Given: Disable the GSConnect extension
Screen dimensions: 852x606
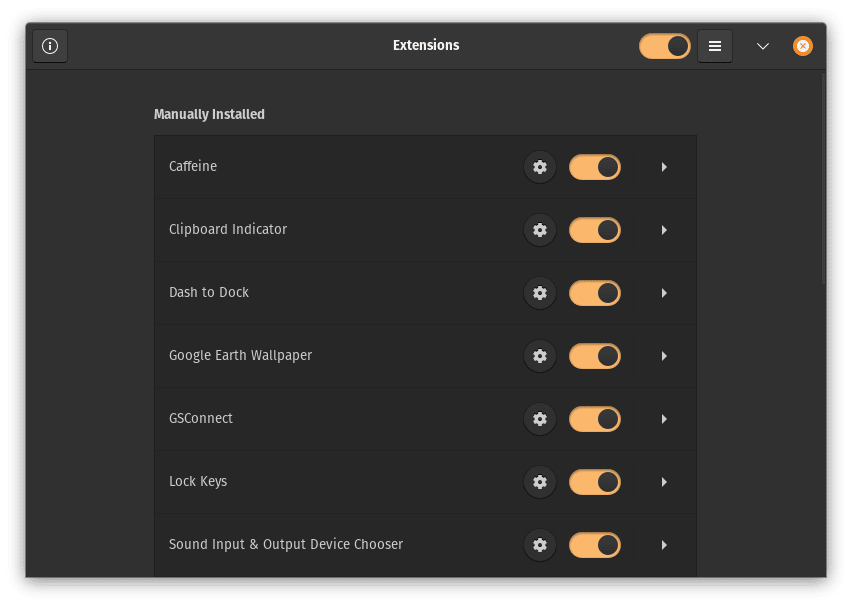Looking at the screenshot, I should 594,419.
